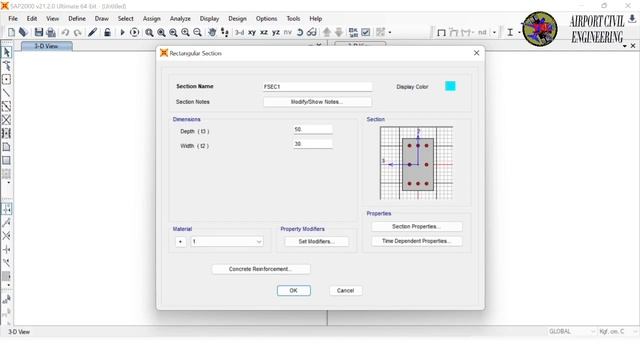Open the File menu

(x=13, y=19)
